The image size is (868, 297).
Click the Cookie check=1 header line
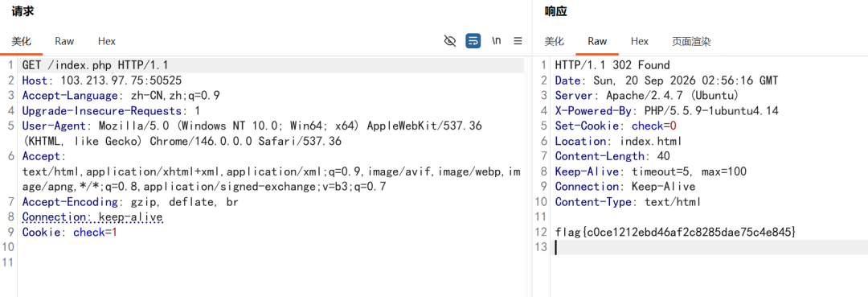70,233
